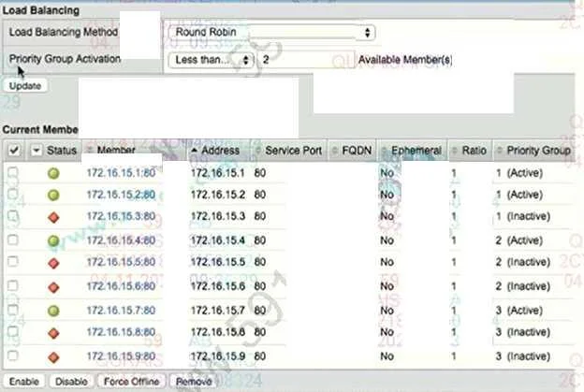Check the box for member 172.16.15.4:80

[x=13, y=240]
